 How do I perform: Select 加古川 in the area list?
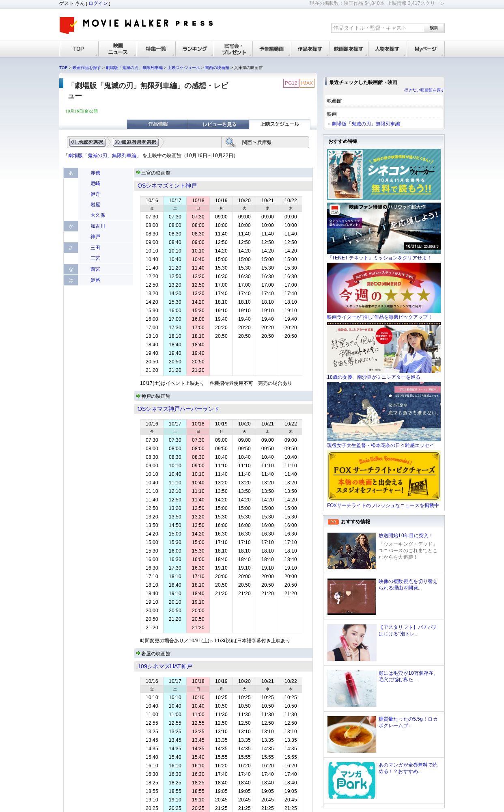98,226
